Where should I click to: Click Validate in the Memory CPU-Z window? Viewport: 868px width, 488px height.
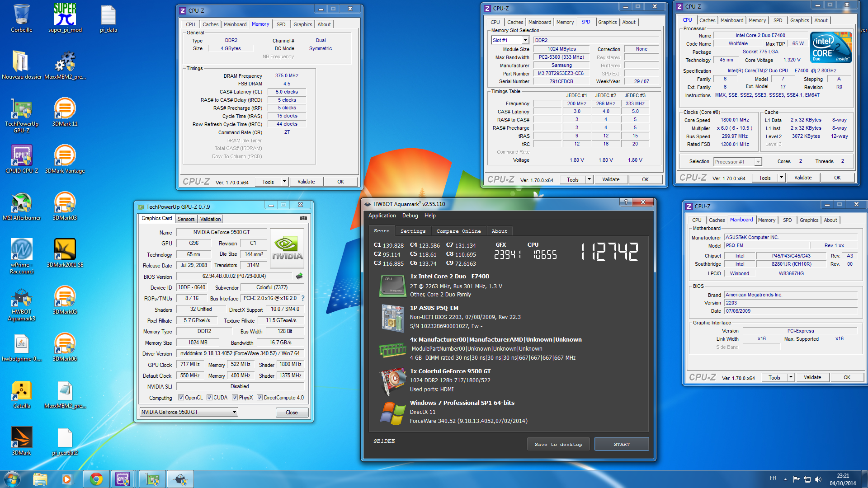306,182
